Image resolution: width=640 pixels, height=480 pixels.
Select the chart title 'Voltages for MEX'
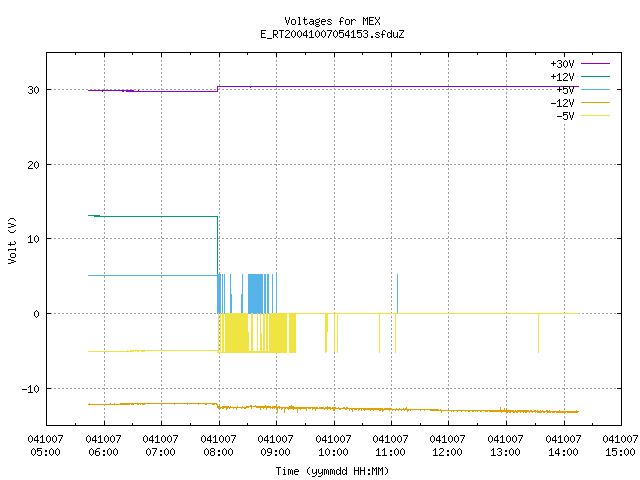[332, 21]
